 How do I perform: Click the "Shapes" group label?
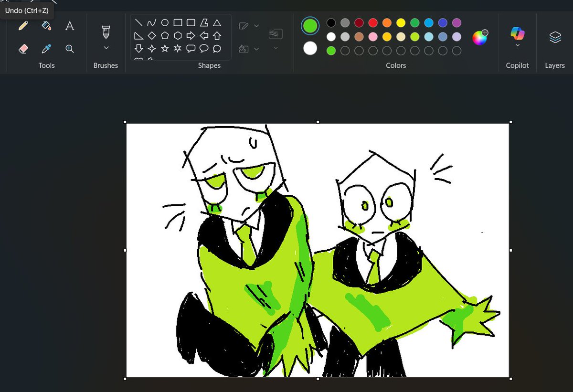click(209, 65)
